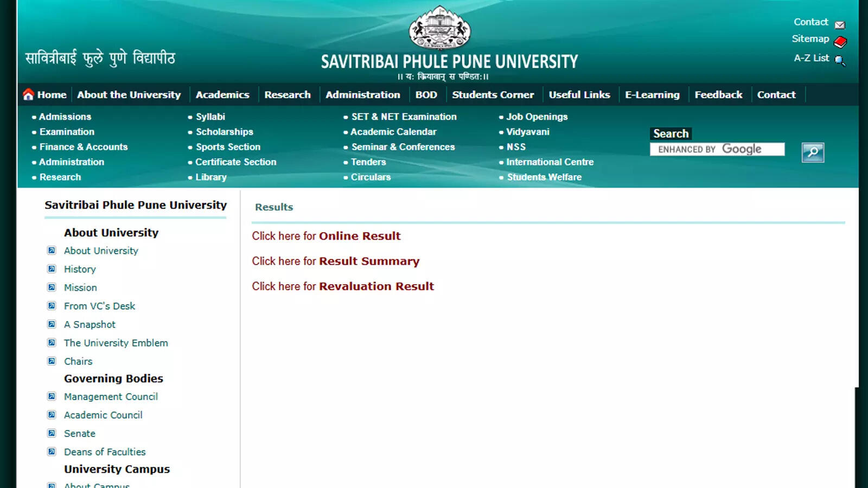Viewport: 868px width, 488px height.
Task: Click arrow icon beside Senate
Action: tap(52, 433)
